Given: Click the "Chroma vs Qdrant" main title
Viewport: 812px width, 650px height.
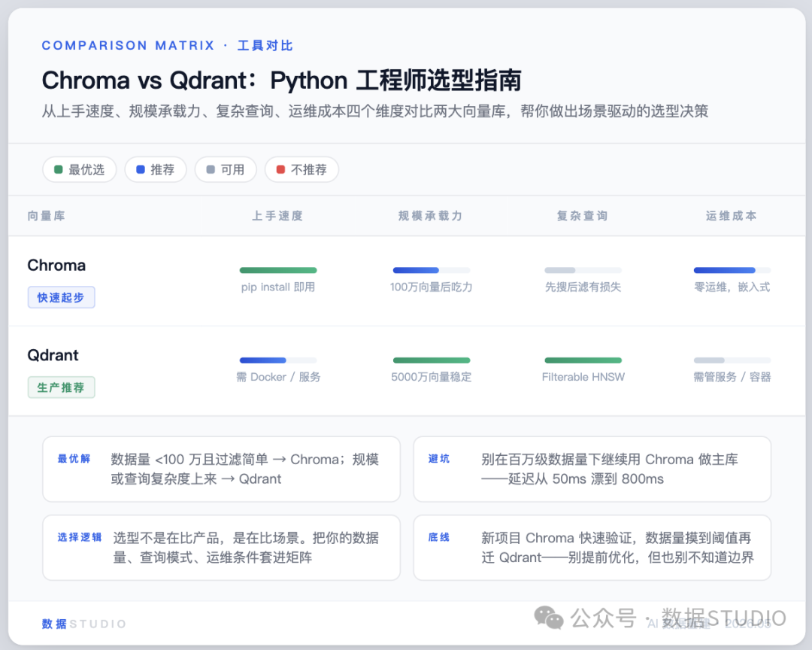Looking at the screenshot, I should [282, 80].
